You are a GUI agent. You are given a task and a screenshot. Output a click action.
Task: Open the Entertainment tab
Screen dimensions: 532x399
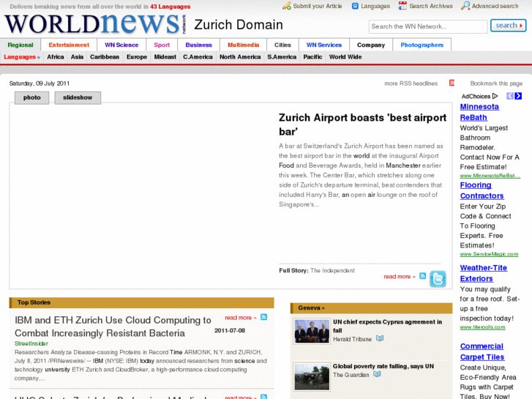(x=69, y=45)
